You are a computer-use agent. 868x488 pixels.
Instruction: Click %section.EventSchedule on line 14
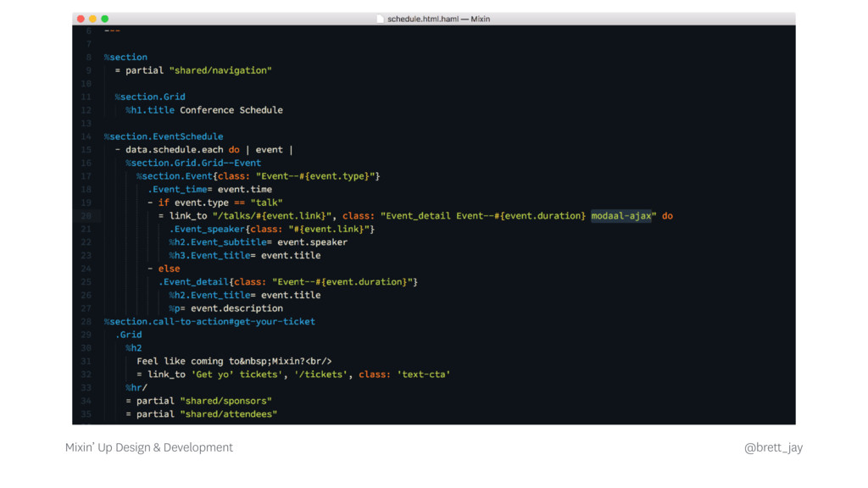164,136
